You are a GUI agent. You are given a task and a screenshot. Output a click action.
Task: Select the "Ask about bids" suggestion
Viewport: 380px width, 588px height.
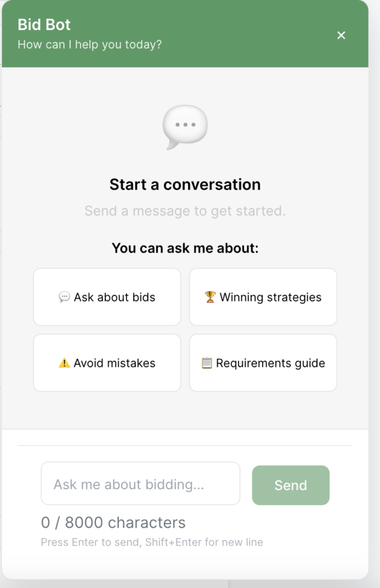tap(107, 297)
